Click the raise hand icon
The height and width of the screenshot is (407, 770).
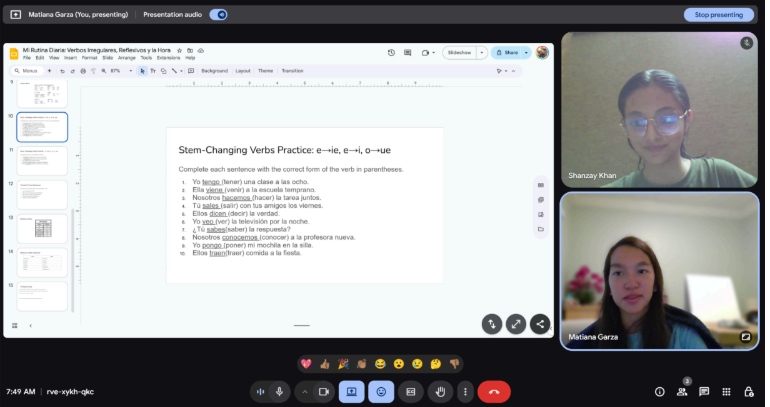438,392
